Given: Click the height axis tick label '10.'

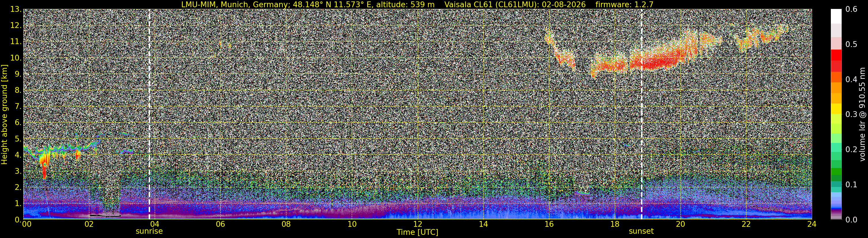Looking at the screenshot, I should (x=16, y=58).
